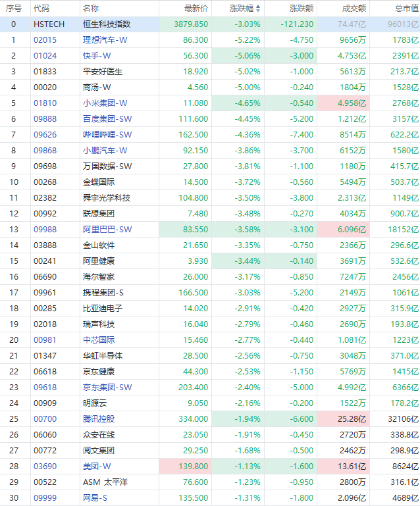Screen dimensions: 420x506
Task: Sort by the 涨跌额 column header
Action: coord(302,9)
